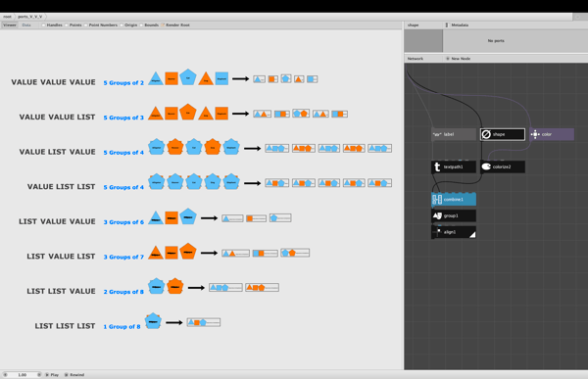This screenshot has height=379, width=588.
Task: Click the '2 Groups of 8' text
Action: [x=123, y=292]
